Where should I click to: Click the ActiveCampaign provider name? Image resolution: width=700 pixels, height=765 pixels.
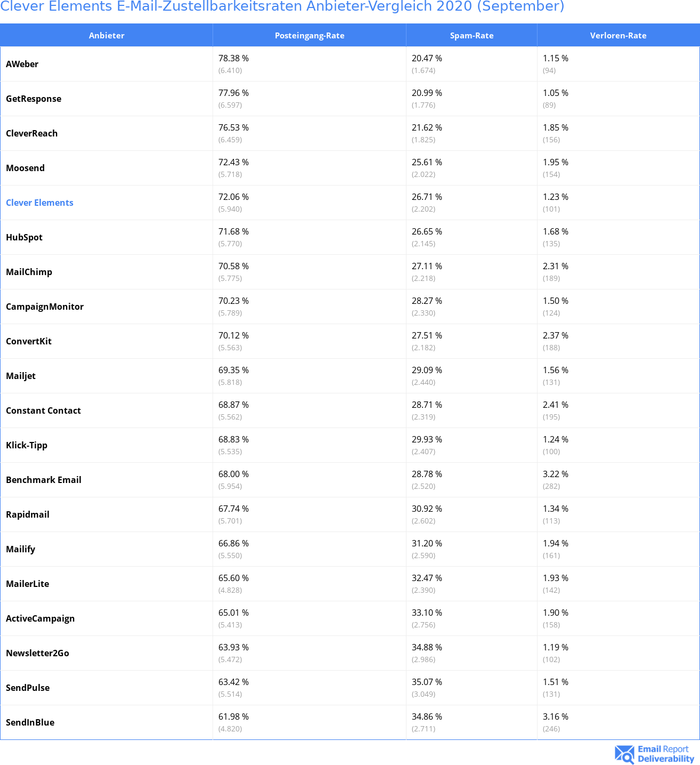click(40, 618)
